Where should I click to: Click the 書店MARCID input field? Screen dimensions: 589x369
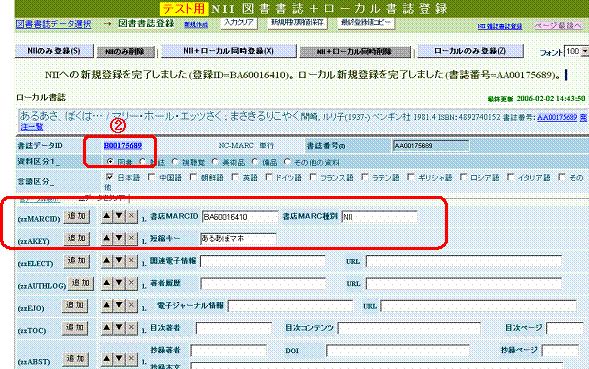[x=240, y=217]
